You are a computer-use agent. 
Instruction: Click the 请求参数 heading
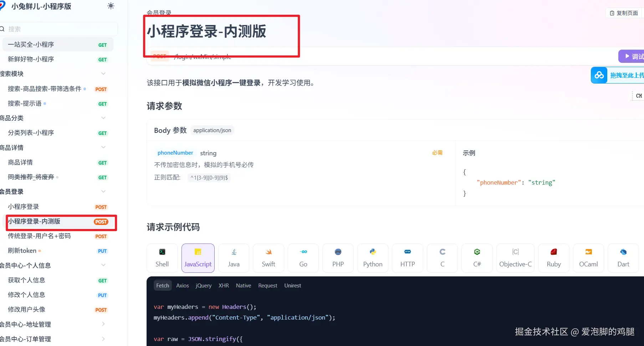pyautogui.click(x=164, y=106)
